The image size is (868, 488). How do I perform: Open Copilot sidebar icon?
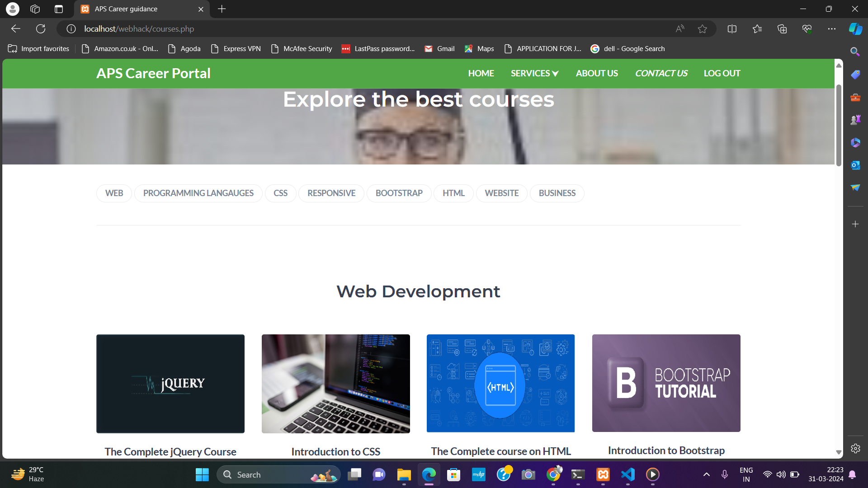(855, 29)
